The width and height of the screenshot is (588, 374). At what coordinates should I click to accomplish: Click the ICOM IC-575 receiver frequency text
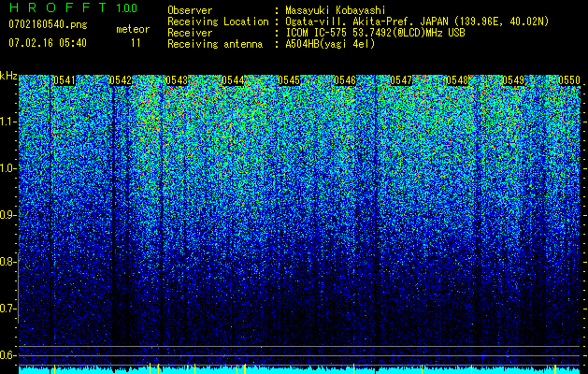pyautogui.click(x=375, y=33)
